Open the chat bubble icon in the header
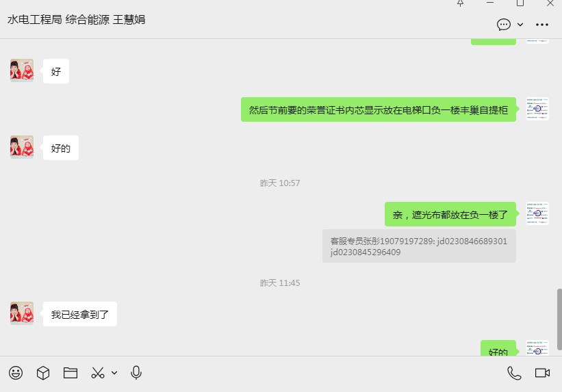Screen dimensions: 562x392 [x=504, y=25]
